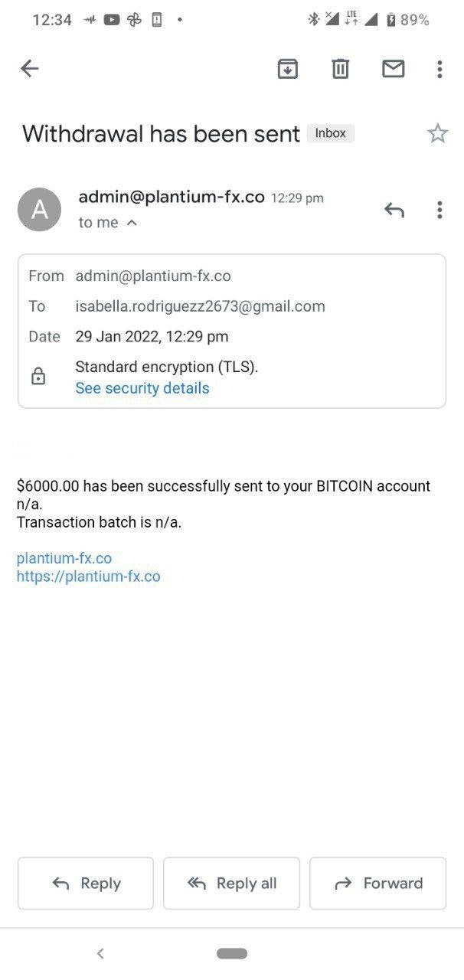Image resolution: width=464 pixels, height=980 pixels.
Task: Open the https://plantium-fx.co link
Action: tap(89, 577)
